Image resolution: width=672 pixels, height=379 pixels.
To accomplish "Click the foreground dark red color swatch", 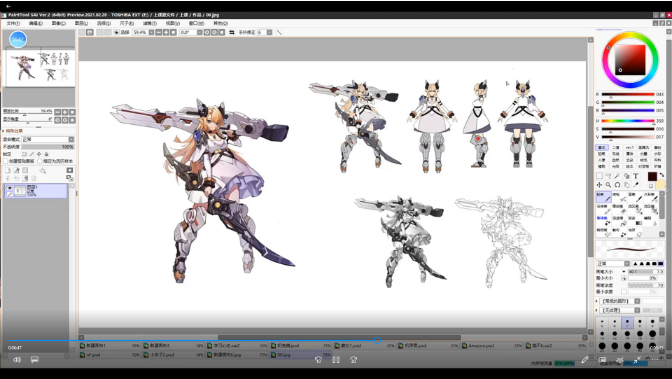I will coord(652,177).
